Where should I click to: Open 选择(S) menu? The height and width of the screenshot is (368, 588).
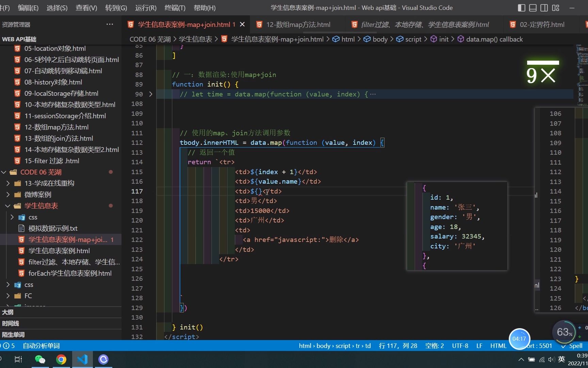click(x=57, y=7)
